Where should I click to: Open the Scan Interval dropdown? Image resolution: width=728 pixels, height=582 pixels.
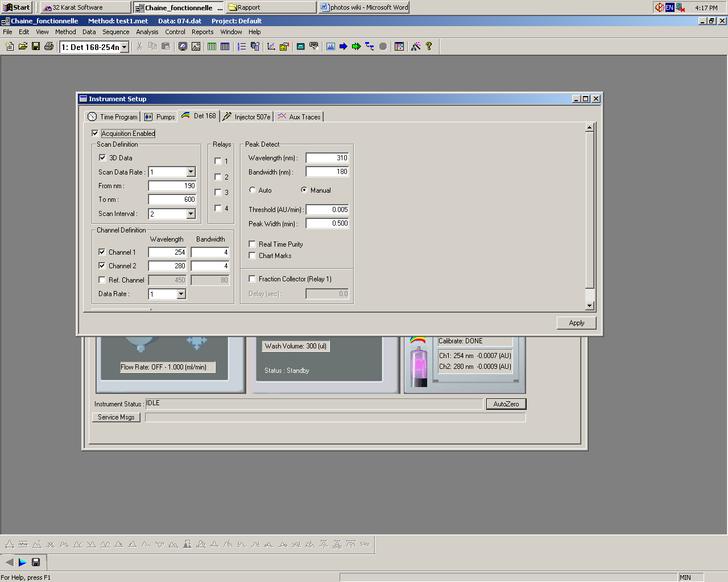click(191, 214)
